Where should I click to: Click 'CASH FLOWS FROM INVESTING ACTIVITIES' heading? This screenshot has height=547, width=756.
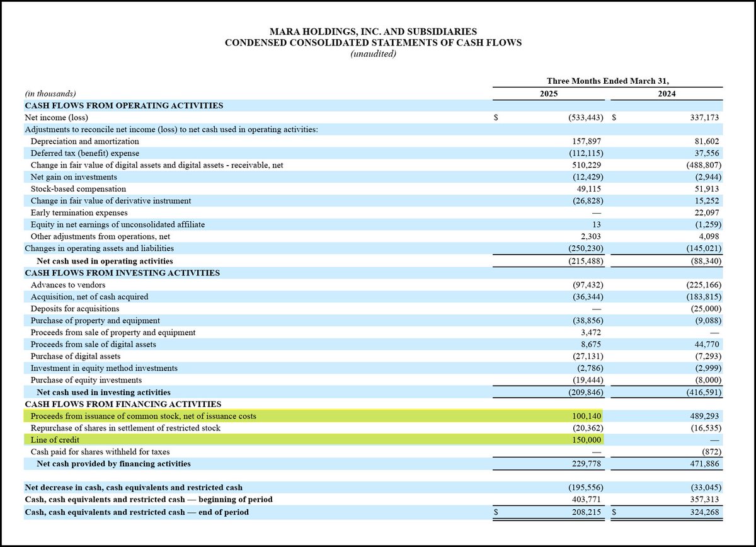click(x=122, y=273)
